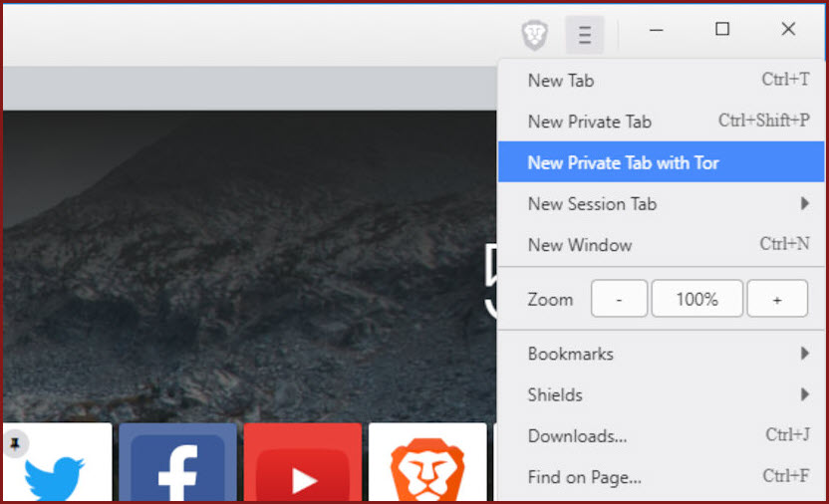829x504 pixels.
Task: Open the hamburger main menu button
Action: pos(585,36)
